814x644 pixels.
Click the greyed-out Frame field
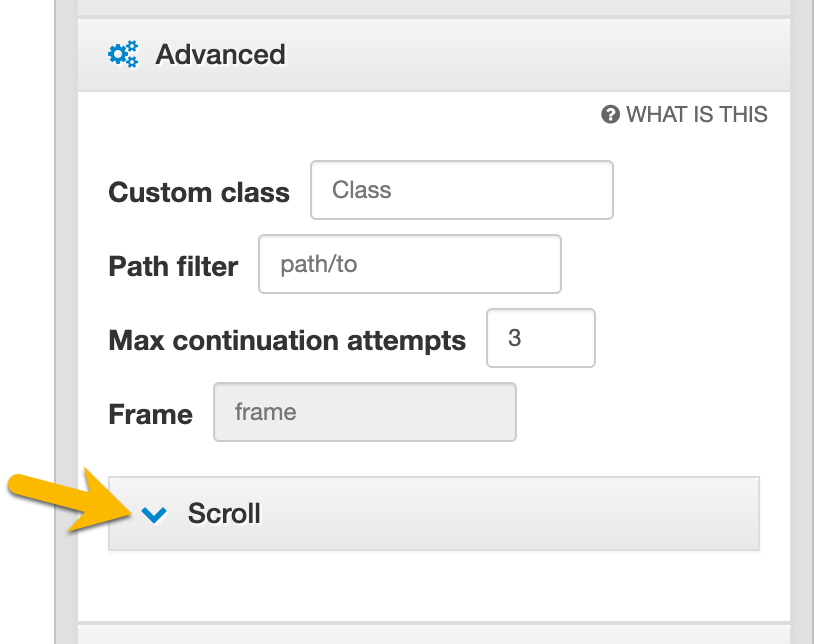click(365, 412)
